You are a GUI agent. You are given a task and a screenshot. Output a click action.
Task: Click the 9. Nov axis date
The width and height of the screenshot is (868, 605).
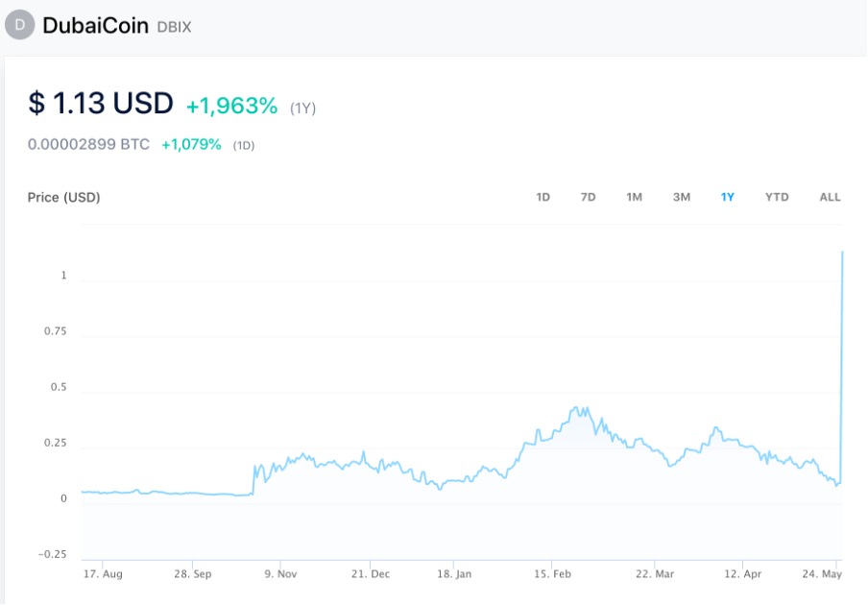click(x=280, y=574)
